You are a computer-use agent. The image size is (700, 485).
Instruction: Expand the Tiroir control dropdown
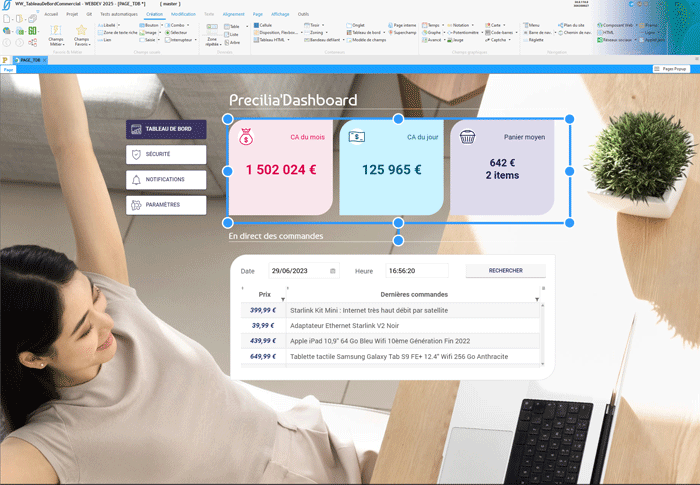tap(323, 25)
